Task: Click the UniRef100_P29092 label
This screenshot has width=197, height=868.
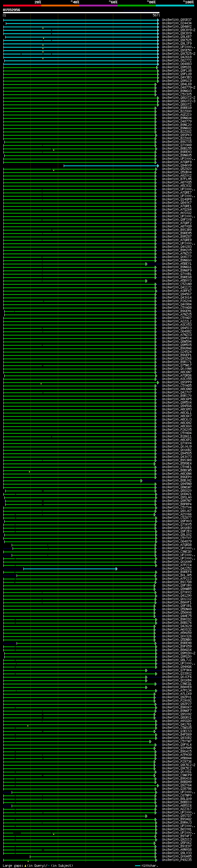Action: click(177, 700)
